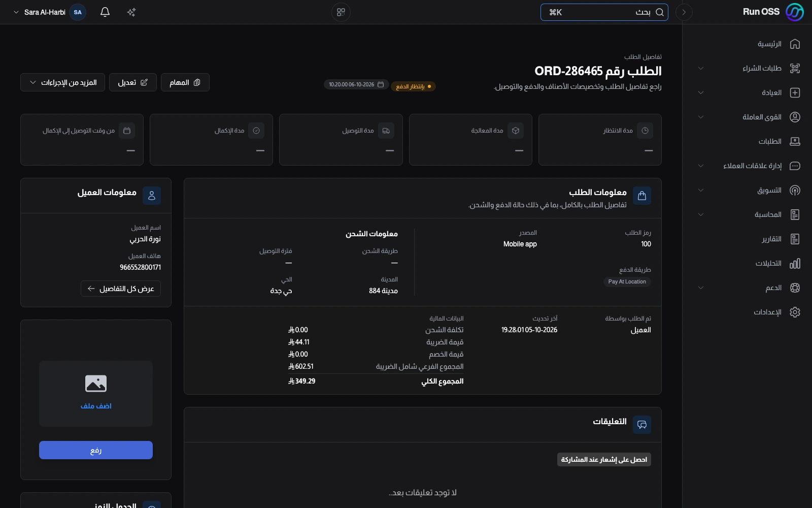Click the workforce icon beside القوى العاملة

tap(795, 117)
